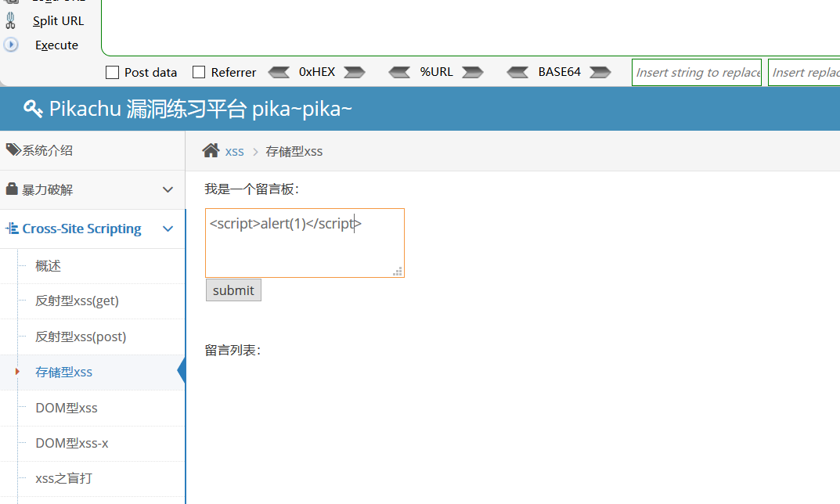This screenshot has height=504, width=840.
Task: Click inside the message textarea with script payload
Action: coord(305,243)
